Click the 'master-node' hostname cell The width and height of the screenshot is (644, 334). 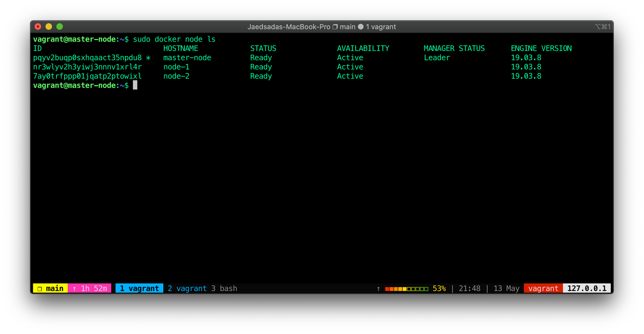(x=187, y=58)
